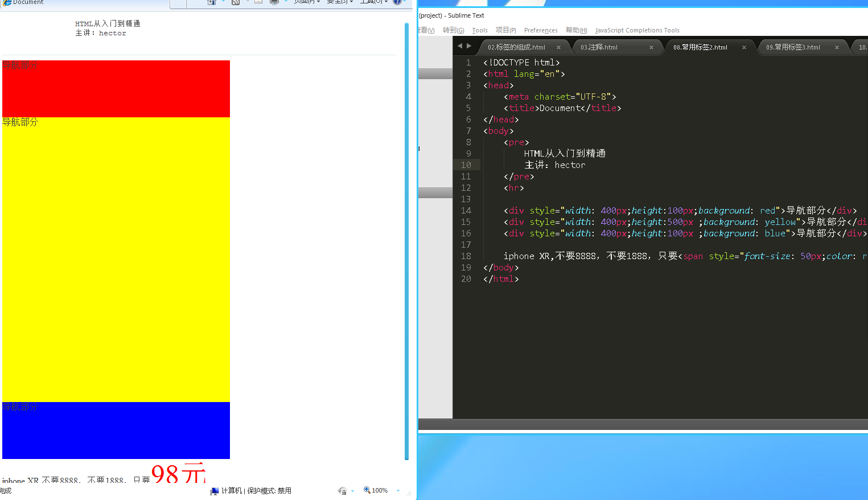Image resolution: width=868 pixels, height=500 pixels.
Task: Place cursor in '<!DOCTYPE html>' code line
Action: coord(521,63)
